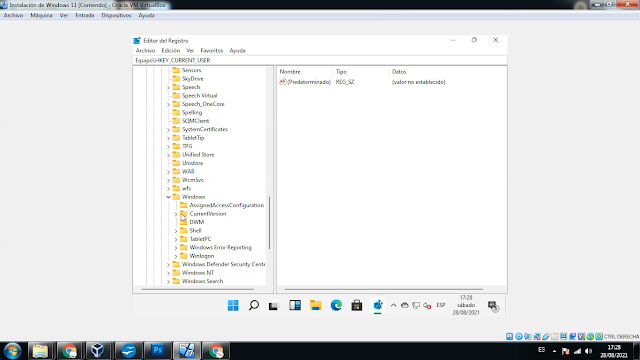Click the muted volume tray icon

tap(427, 305)
